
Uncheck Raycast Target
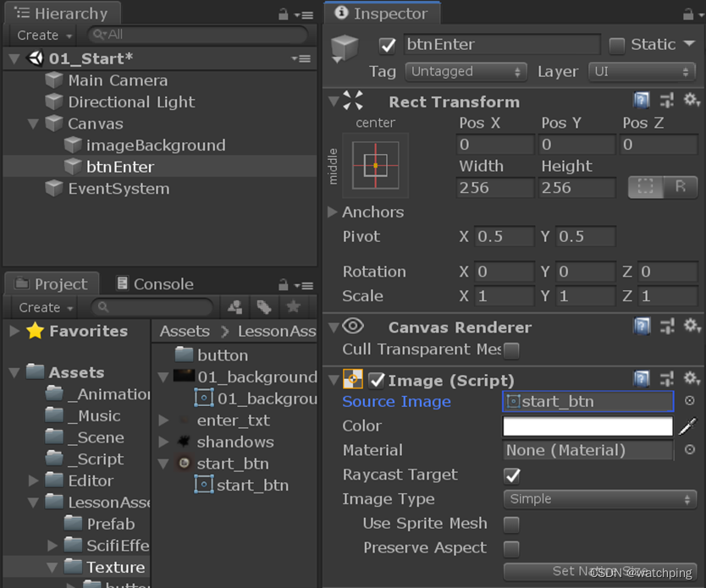[x=511, y=475]
